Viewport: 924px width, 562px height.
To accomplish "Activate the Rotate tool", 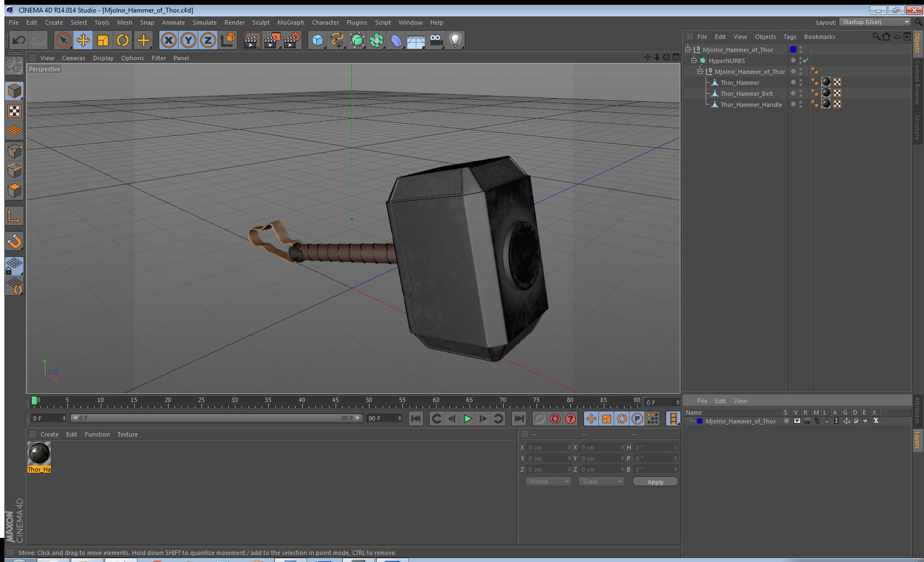I will [x=123, y=40].
